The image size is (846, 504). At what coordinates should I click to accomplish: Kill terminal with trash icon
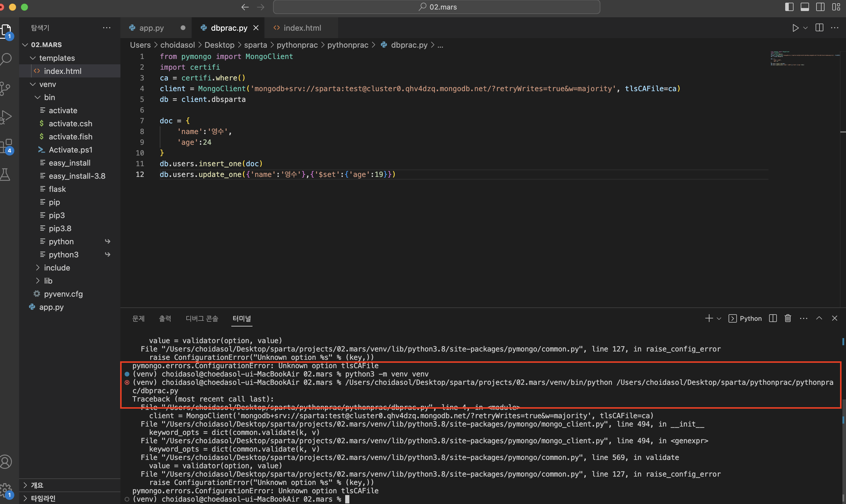click(788, 318)
